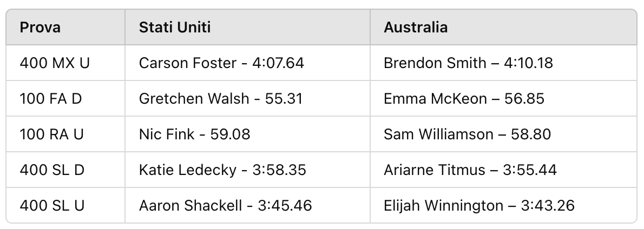Select the 400 MX U row label
Viewport: 644px width, 229px height.
click(55, 63)
